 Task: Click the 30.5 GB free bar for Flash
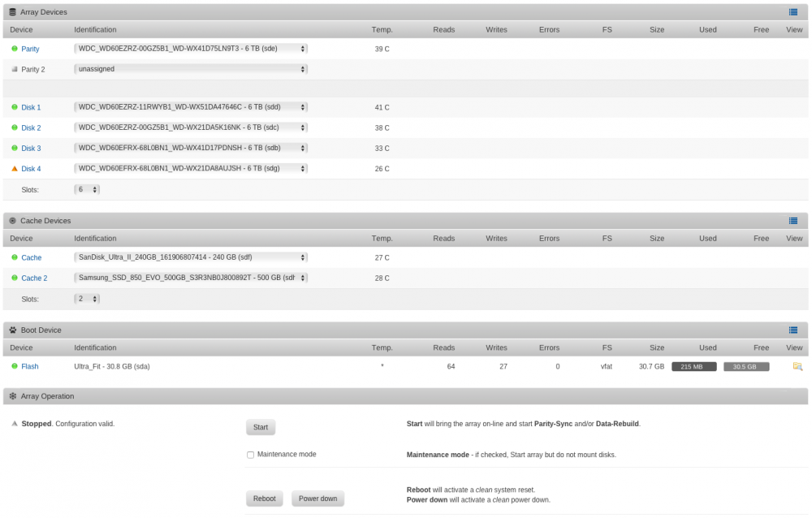(x=746, y=367)
